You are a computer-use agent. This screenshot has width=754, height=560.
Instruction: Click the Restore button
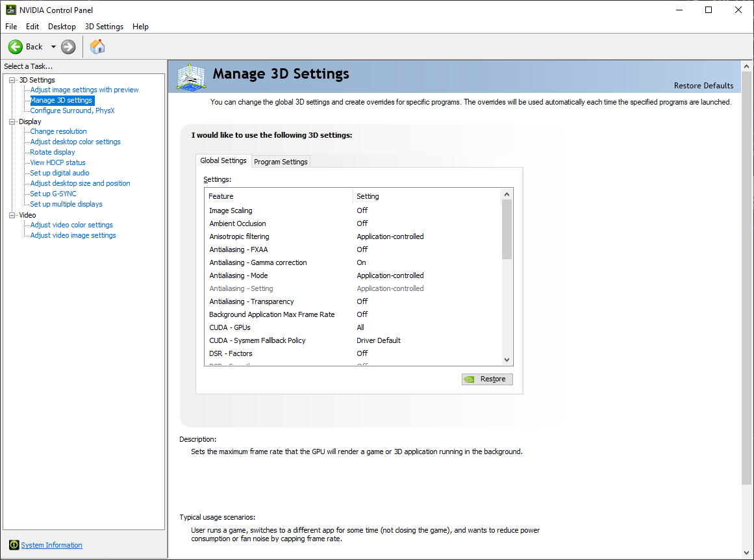[487, 379]
